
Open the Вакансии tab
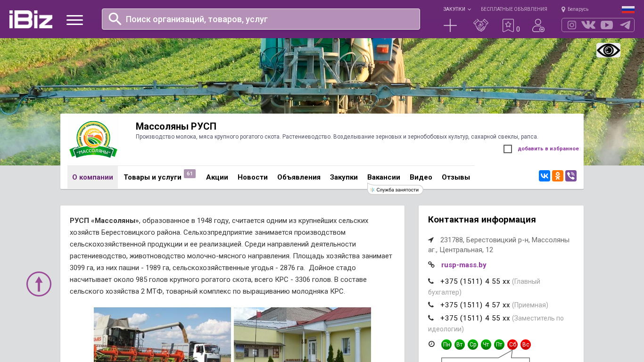pyautogui.click(x=384, y=177)
